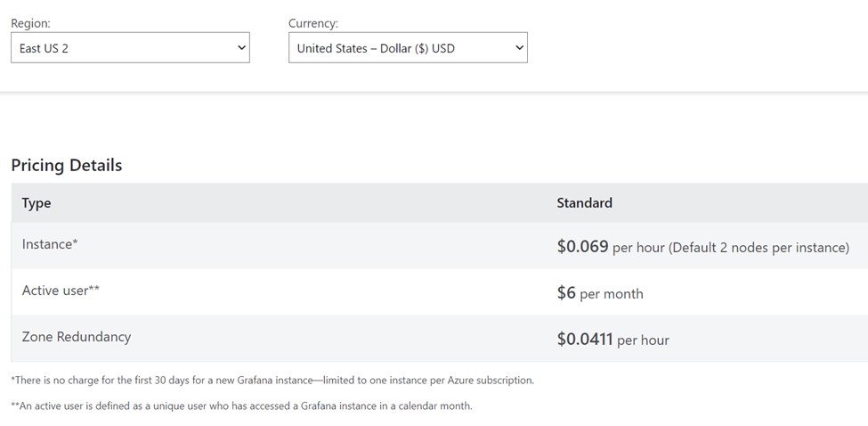Click the Region dropdown chevron arrow
Screen dimensions: 868x426
coord(241,48)
